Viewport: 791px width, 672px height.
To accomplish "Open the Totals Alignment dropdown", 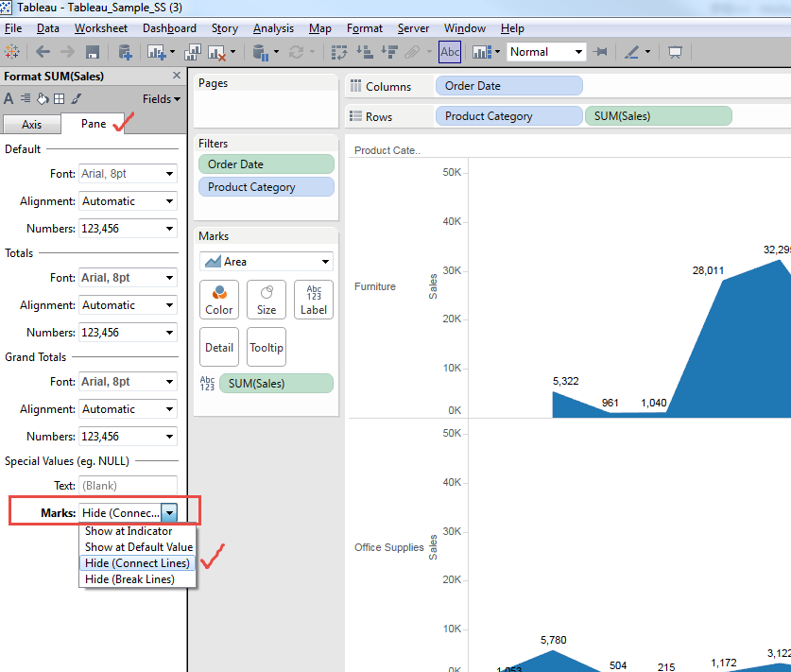I will [x=129, y=304].
